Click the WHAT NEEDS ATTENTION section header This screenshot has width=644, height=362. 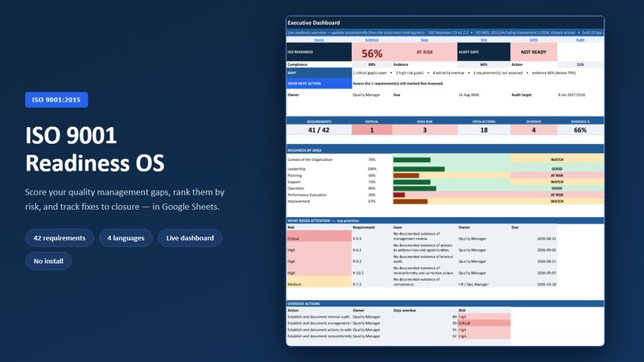click(445, 220)
